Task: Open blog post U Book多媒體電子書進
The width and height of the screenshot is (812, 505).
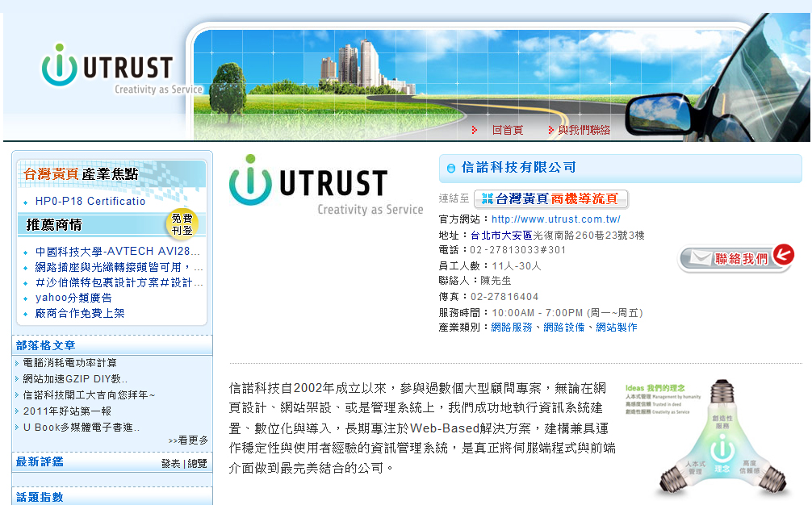Action: pos(82,428)
